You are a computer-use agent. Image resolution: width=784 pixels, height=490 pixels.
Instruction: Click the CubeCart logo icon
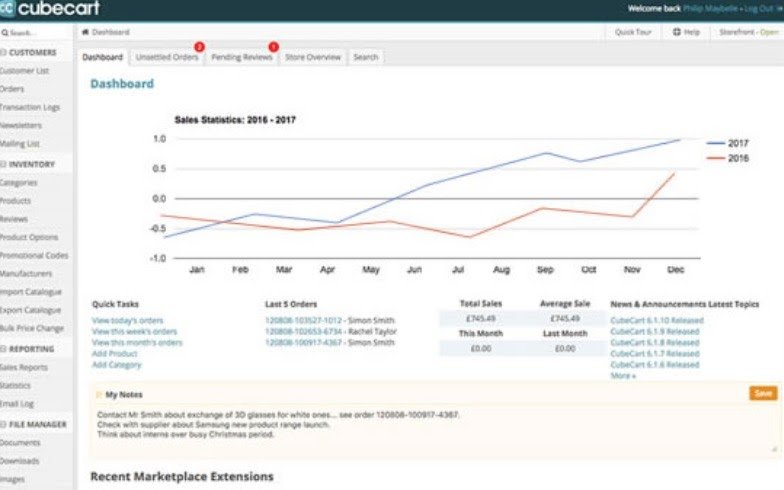[x=9, y=10]
